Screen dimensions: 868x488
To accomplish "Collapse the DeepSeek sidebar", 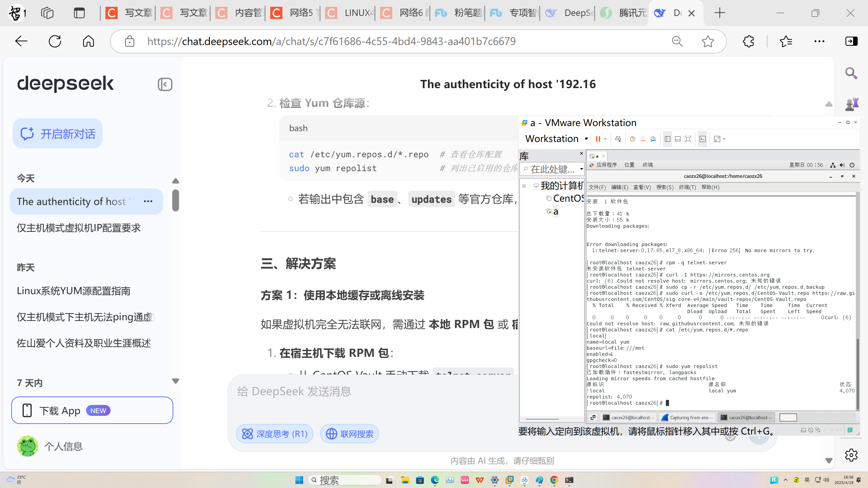I will pyautogui.click(x=165, y=84).
